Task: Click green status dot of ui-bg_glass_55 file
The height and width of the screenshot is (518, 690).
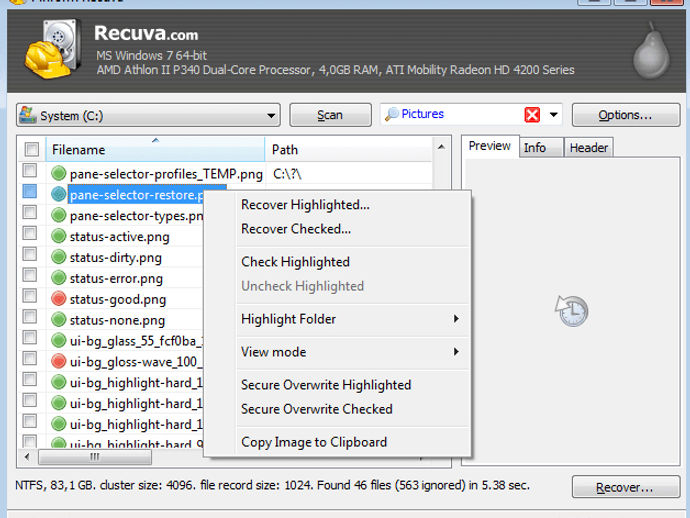Action: [59, 340]
